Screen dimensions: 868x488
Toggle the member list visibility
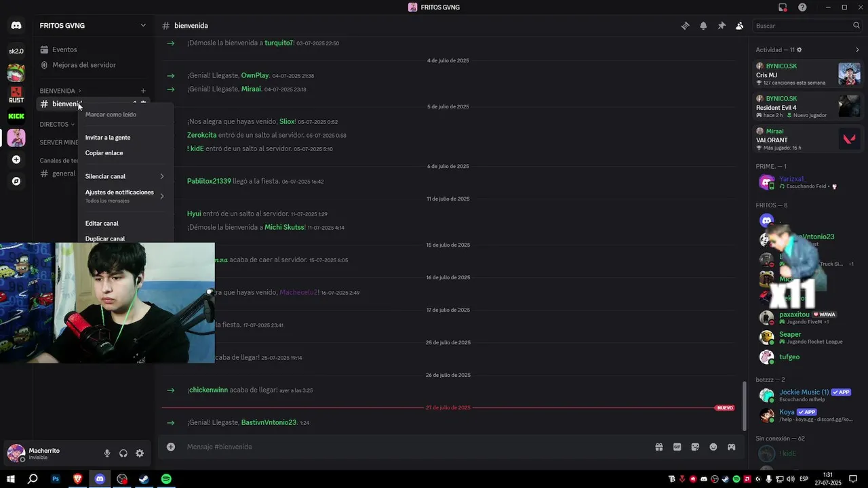[739, 26]
